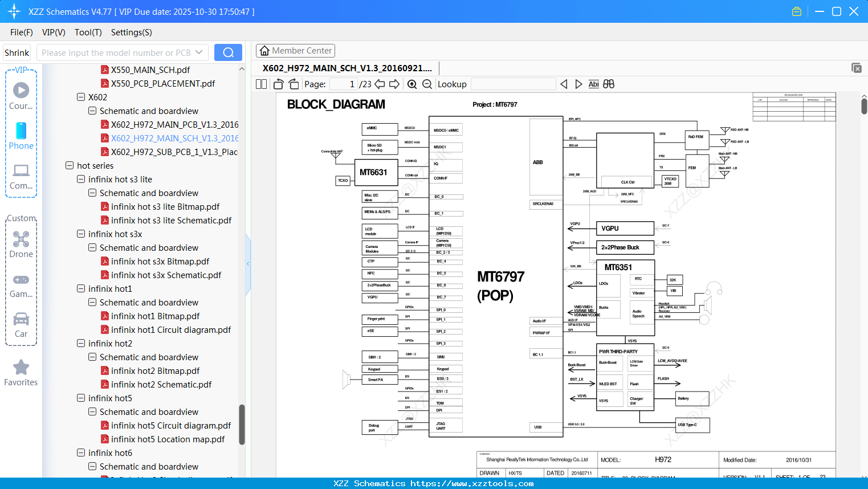Open the Game console category

tap(21, 285)
